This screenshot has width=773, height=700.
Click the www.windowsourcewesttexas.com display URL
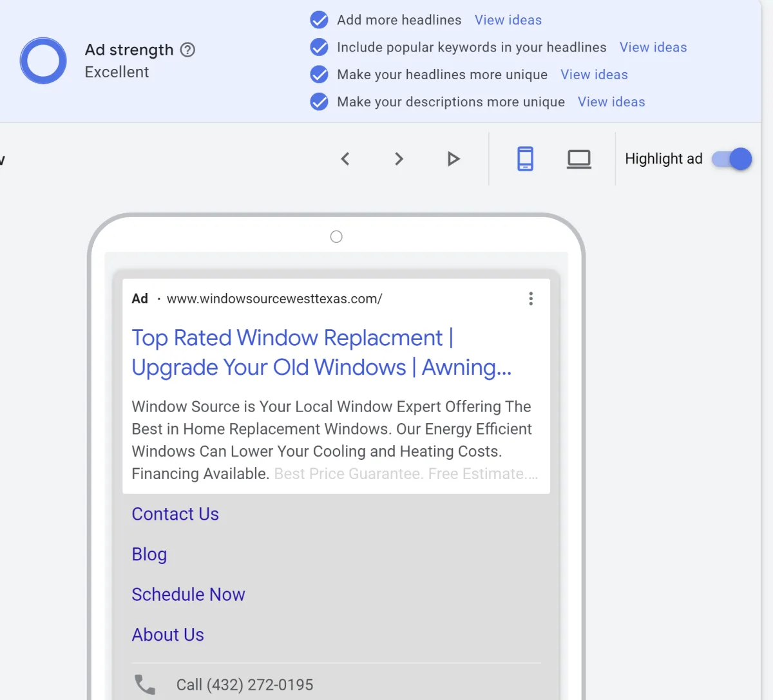pyautogui.click(x=274, y=299)
